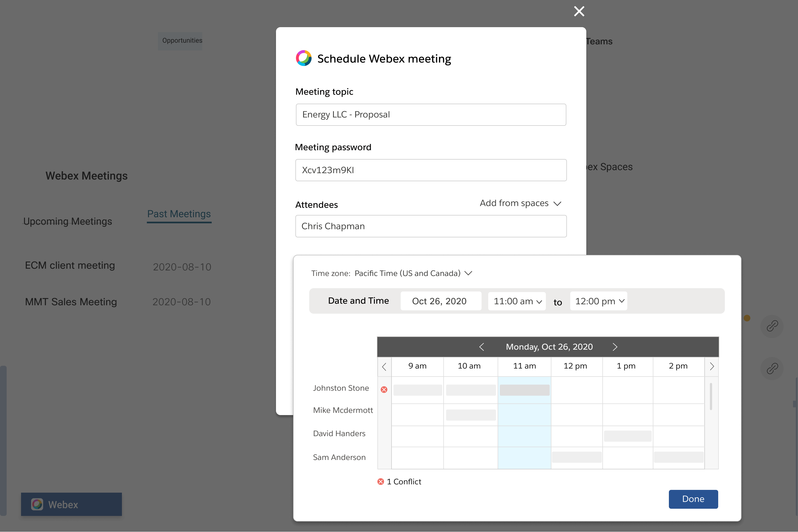Click the Webex logo in dialog header

pos(304,58)
